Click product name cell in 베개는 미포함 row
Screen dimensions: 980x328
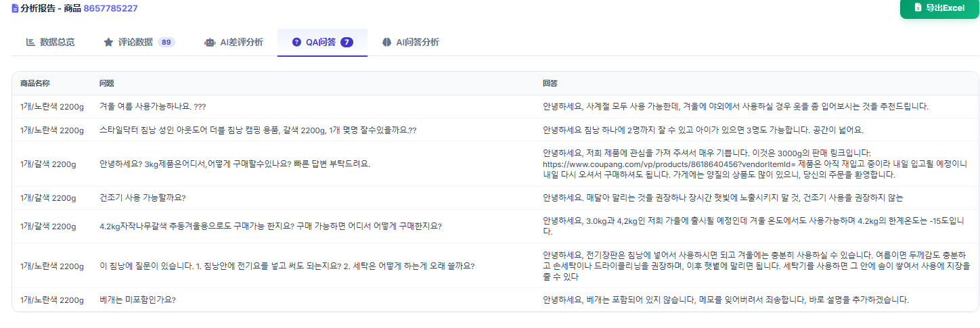(52, 300)
